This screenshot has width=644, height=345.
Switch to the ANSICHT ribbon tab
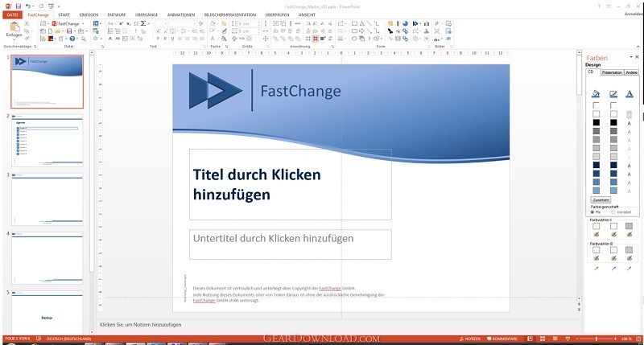307,14
